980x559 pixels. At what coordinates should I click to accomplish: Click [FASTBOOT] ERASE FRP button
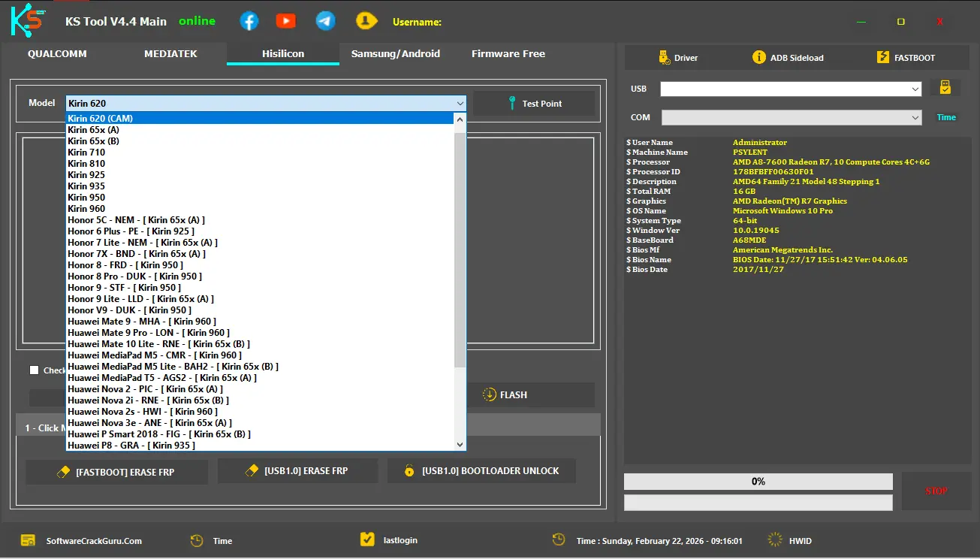click(117, 473)
